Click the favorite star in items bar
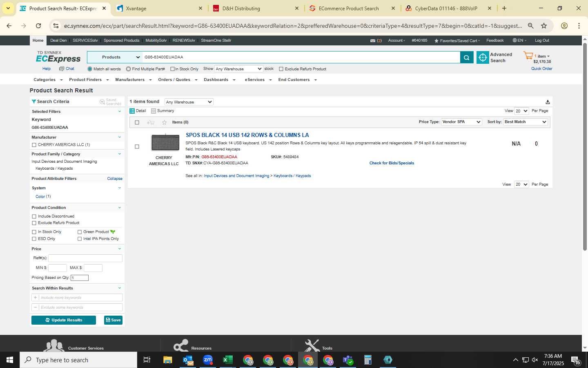The height and width of the screenshot is (368, 588). [164, 122]
